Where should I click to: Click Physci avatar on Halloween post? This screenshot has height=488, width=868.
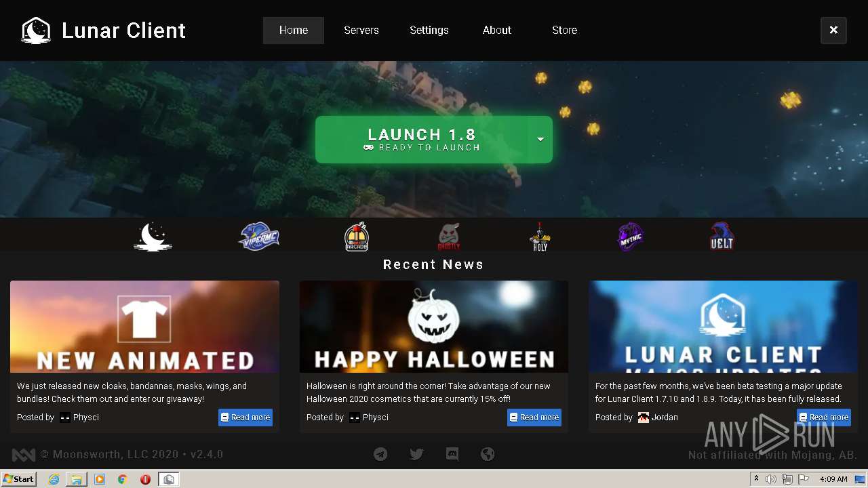[x=355, y=418]
